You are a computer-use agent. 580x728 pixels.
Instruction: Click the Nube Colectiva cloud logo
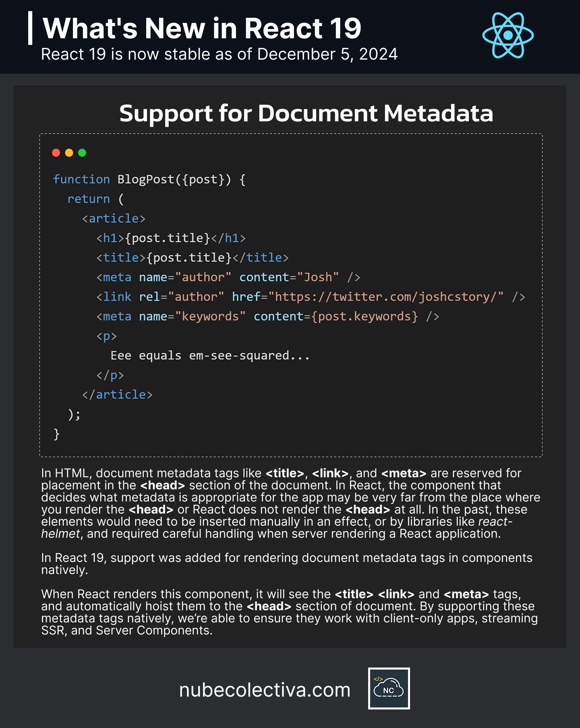389,688
